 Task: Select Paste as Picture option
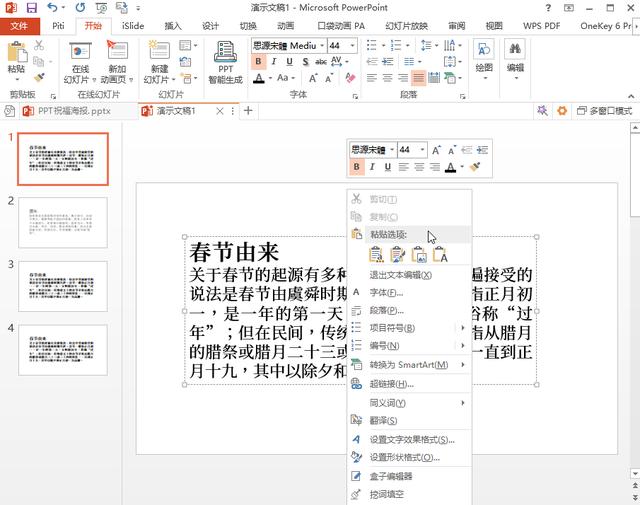click(x=419, y=254)
